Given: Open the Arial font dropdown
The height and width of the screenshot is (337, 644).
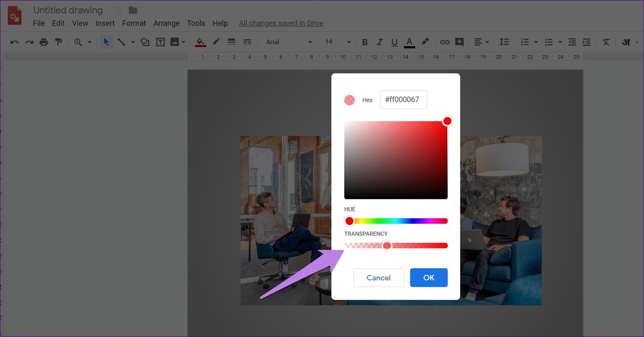Looking at the screenshot, I should pos(289,42).
